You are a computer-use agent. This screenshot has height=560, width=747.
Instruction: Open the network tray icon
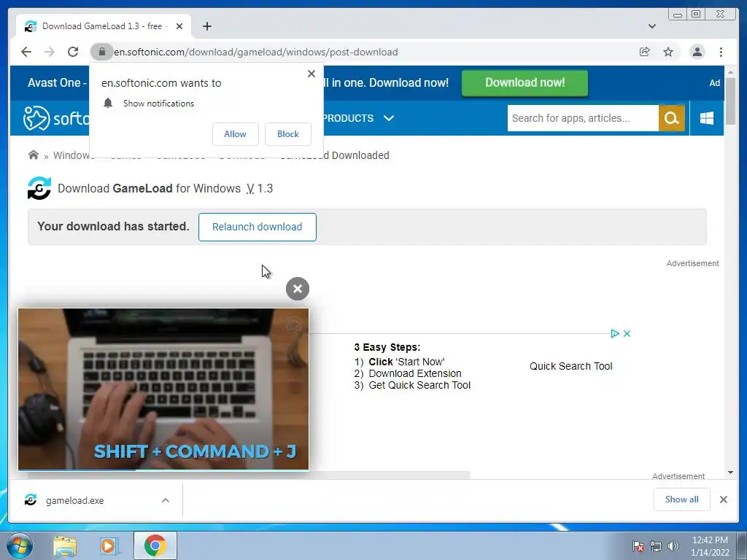point(656,545)
